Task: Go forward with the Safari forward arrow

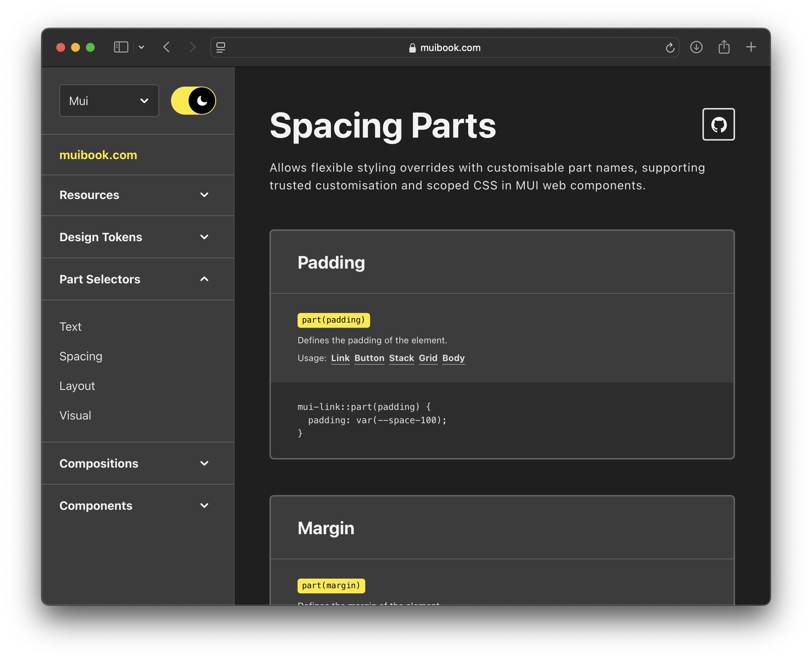Action: [x=192, y=47]
